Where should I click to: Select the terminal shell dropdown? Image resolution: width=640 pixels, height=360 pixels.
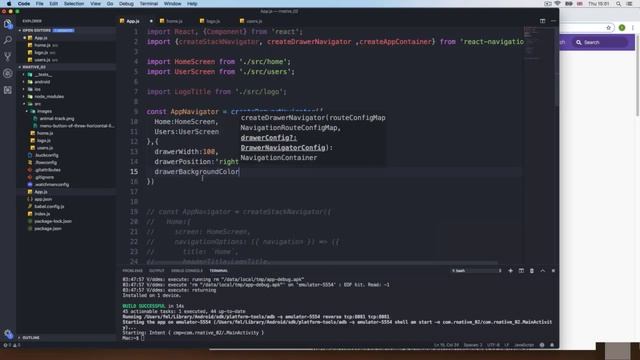pyautogui.click(x=476, y=271)
